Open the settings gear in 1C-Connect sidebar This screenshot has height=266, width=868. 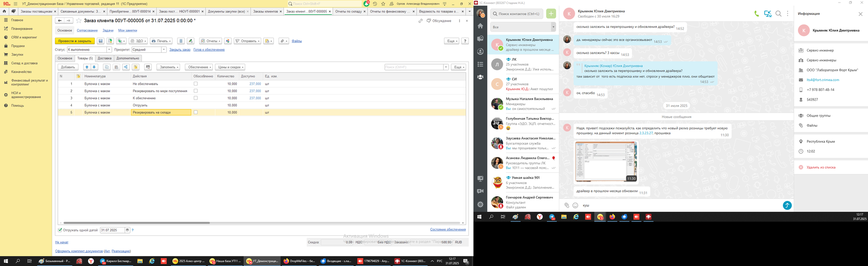[x=480, y=204]
